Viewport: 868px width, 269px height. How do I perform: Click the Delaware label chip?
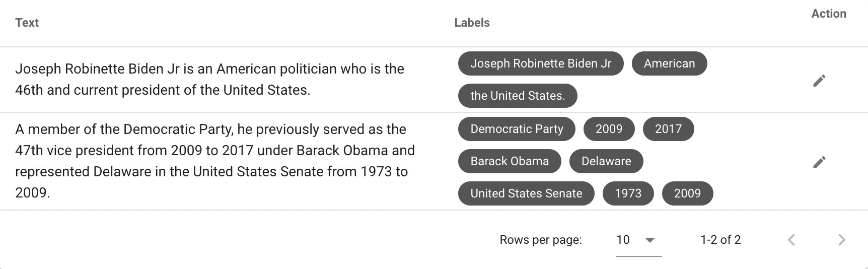606,161
